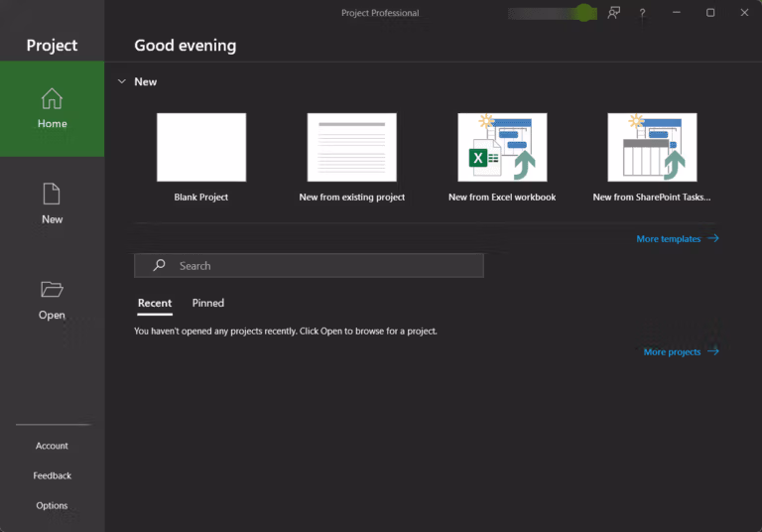Image resolution: width=762 pixels, height=532 pixels.
Task: Open the Open folder page in sidebar
Action: pyautogui.click(x=52, y=300)
